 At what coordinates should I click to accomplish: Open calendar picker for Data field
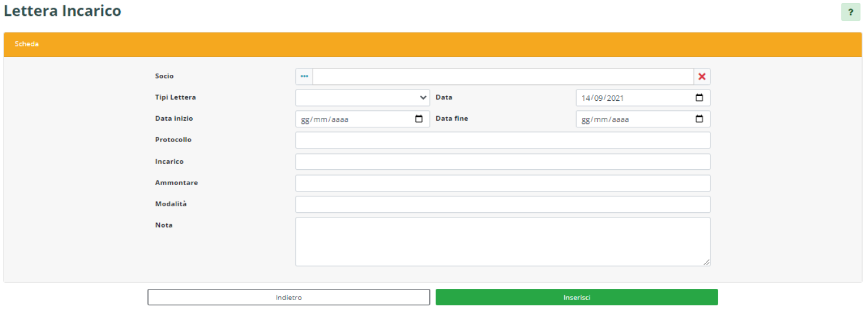point(699,98)
